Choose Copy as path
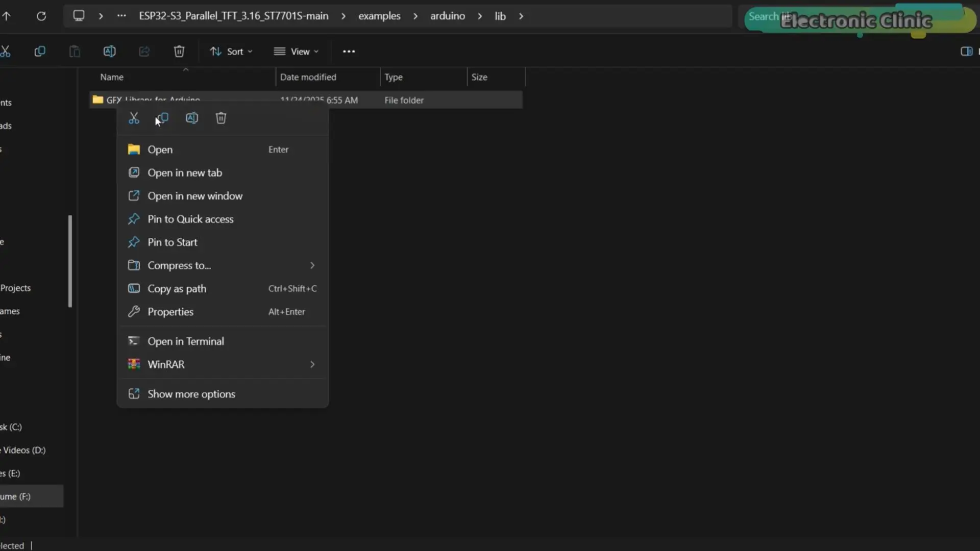 223,289
